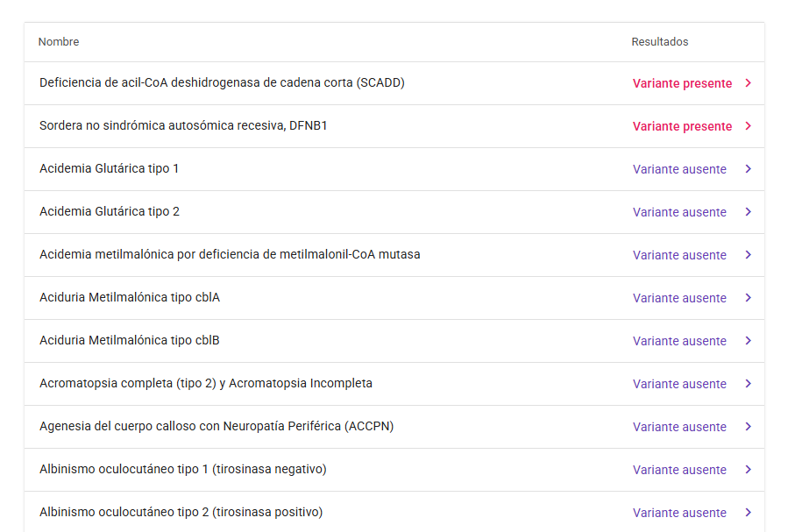Click the Resultados column header
This screenshot has width=802, height=532.
(x=659, y=42)
